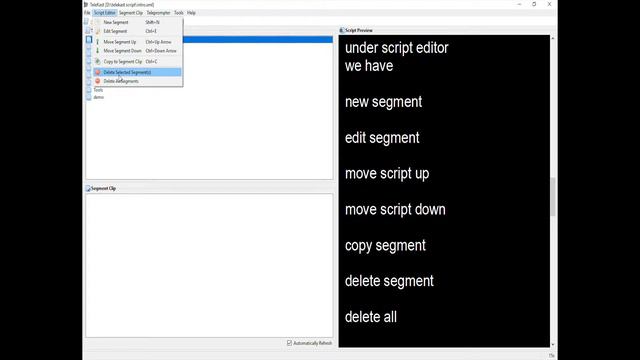Screen dimensions: 640x360
Task: Click the Move Segment Down arrow icon
Action: 98,51
